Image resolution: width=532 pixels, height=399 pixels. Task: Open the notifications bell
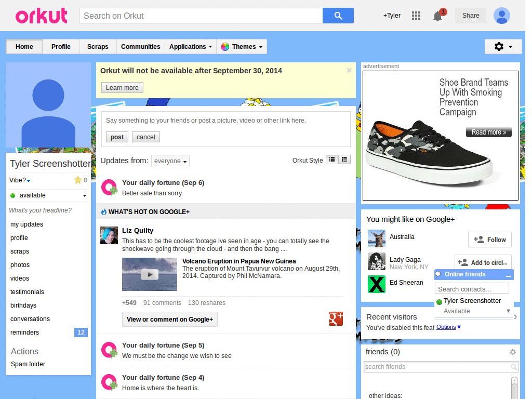click(x=438, y=16)
